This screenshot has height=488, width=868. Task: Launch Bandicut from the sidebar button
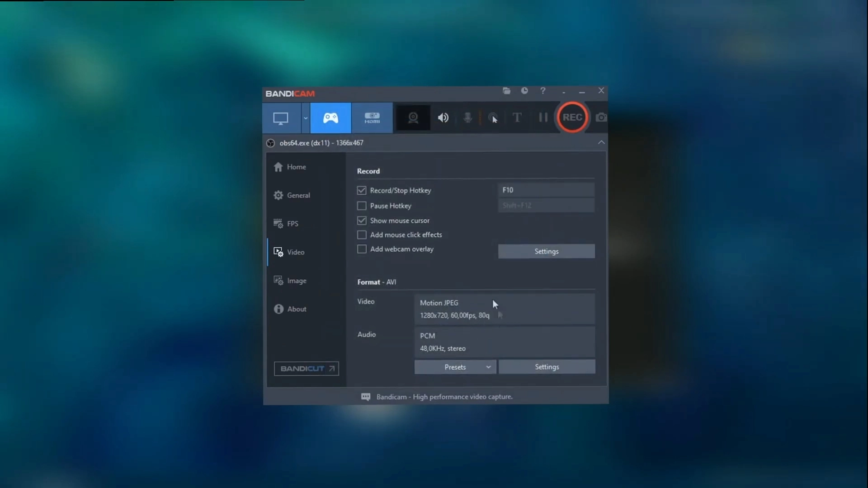(307, 369)
